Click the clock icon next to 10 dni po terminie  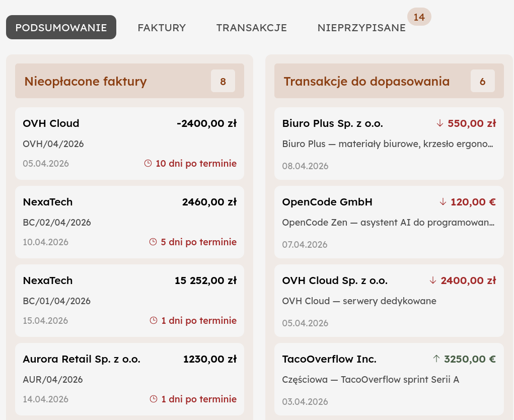(148, 163)
